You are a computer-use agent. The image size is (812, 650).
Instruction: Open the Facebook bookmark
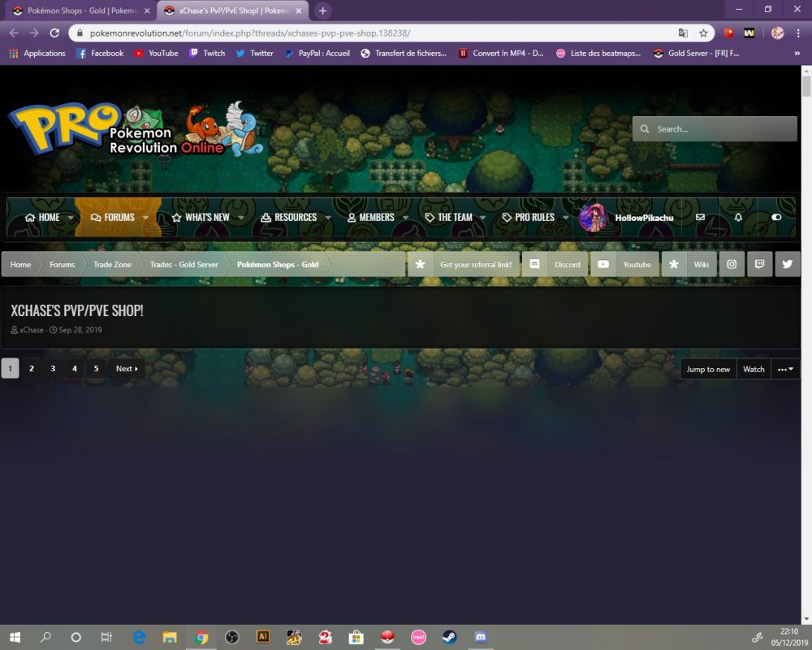pyautogui.click(x=100, y=54)
